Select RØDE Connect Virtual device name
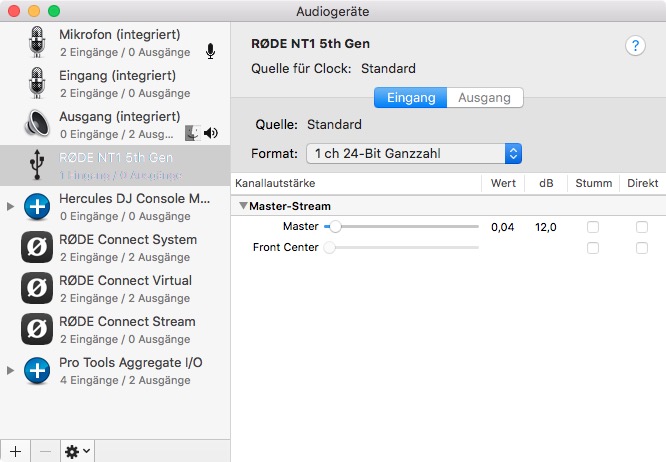Image resolution: width=666 pixels, height=462 pixels. coord(125,281)
